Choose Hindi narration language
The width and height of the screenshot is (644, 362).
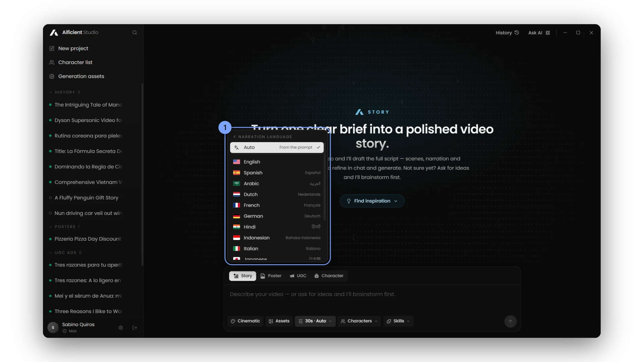tap(277, 227)
